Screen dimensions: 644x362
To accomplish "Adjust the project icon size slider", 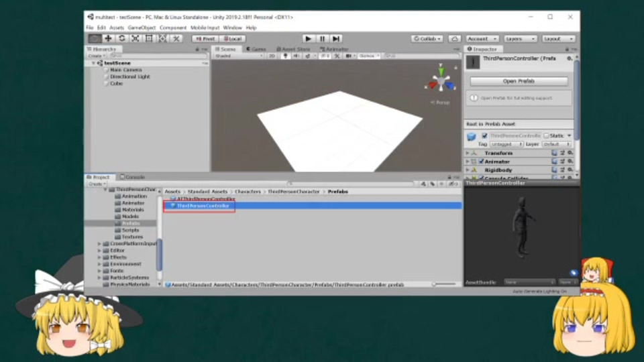I will [443, 284].
